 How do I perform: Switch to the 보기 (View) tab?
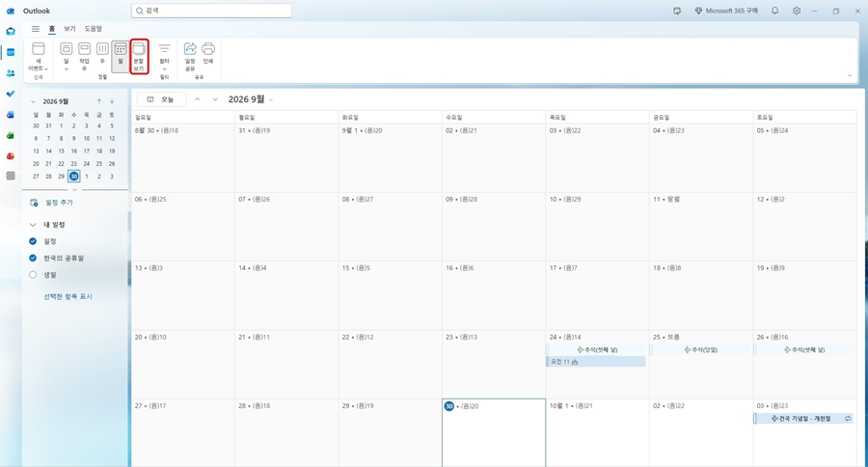[x=69, y=29]
